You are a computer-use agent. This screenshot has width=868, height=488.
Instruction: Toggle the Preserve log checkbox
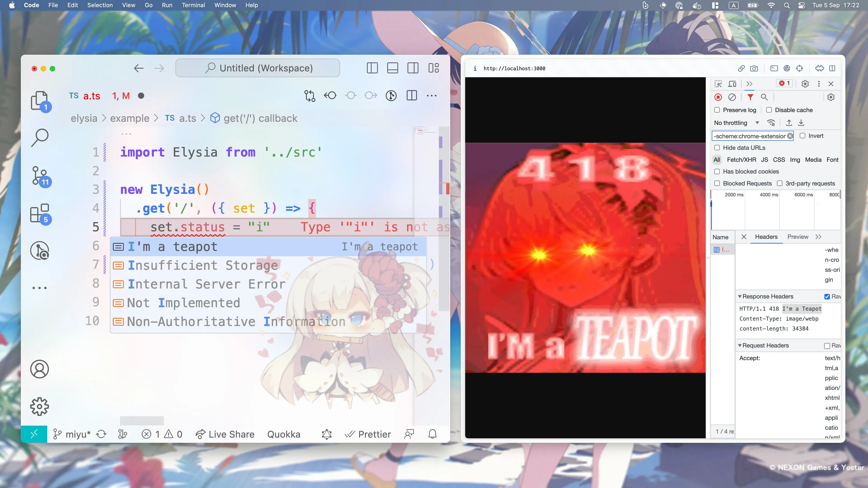click(x=717, y=110)
